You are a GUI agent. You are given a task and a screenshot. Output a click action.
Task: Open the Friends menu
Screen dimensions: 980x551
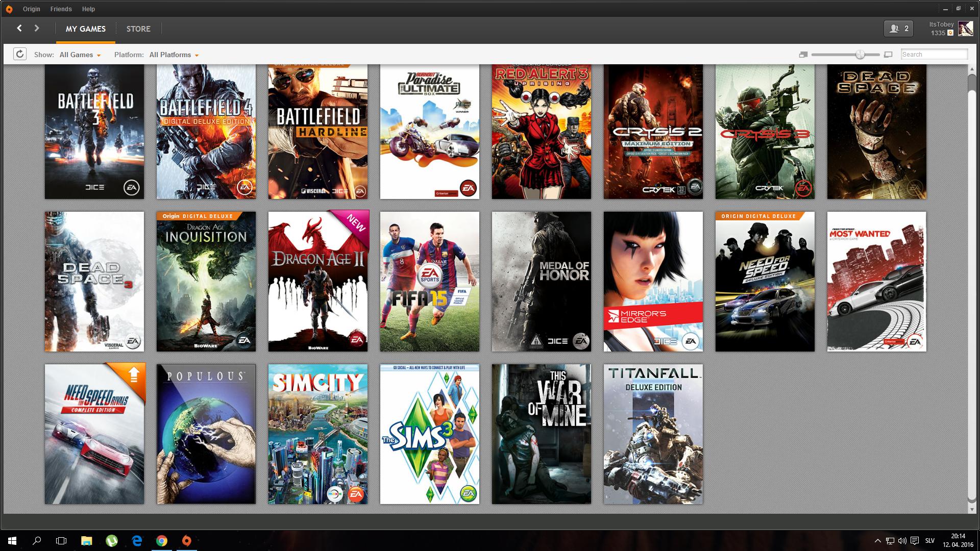tap(61, 9)
